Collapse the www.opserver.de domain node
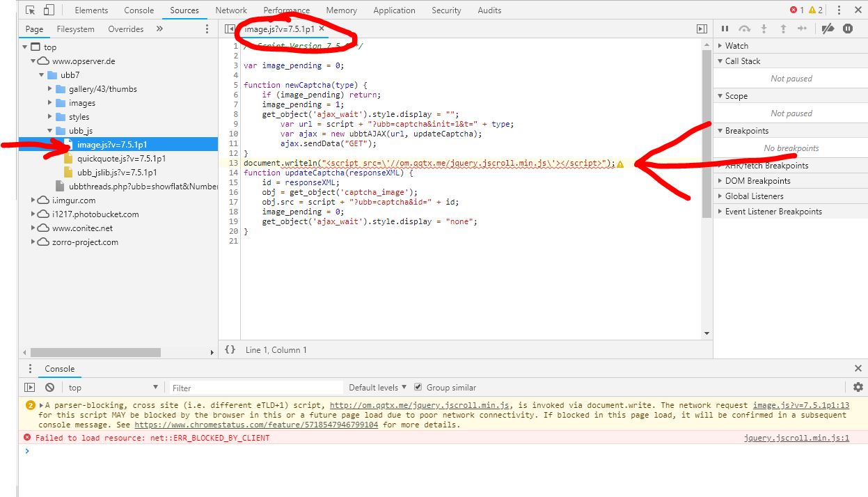This screenshot has height=497, width=868. pos(33,61)
